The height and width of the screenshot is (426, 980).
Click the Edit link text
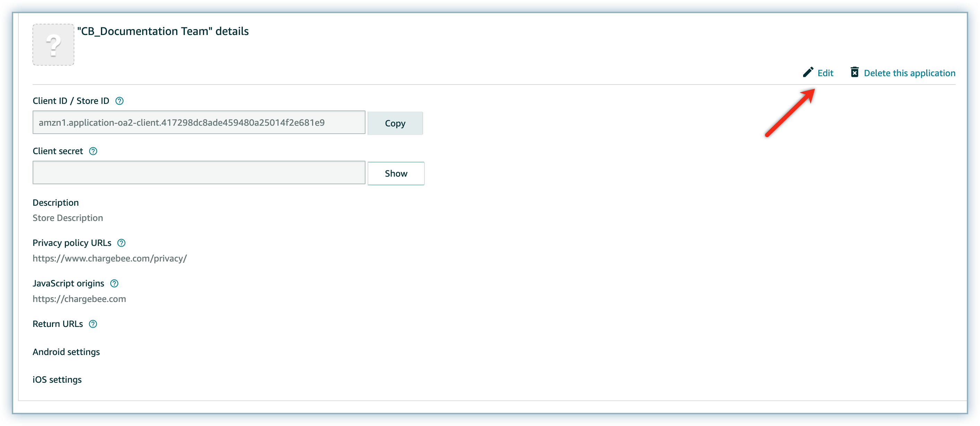coord(825,73)
